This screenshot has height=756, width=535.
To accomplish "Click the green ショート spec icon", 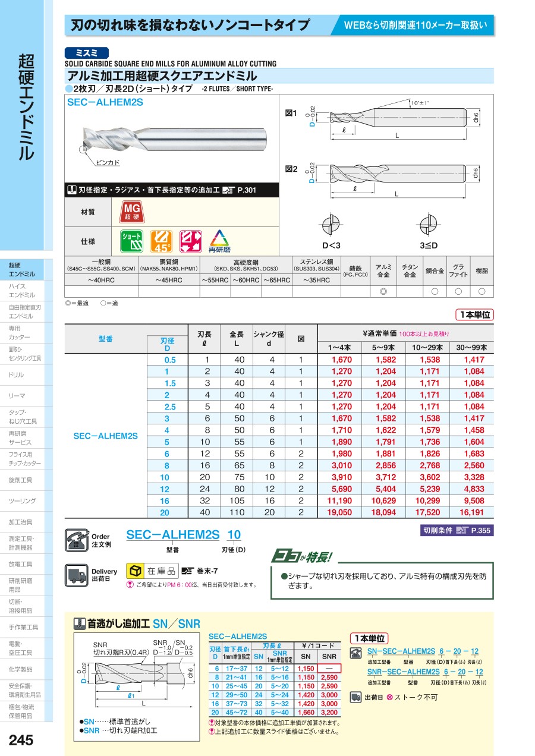I will coord(132,241).
